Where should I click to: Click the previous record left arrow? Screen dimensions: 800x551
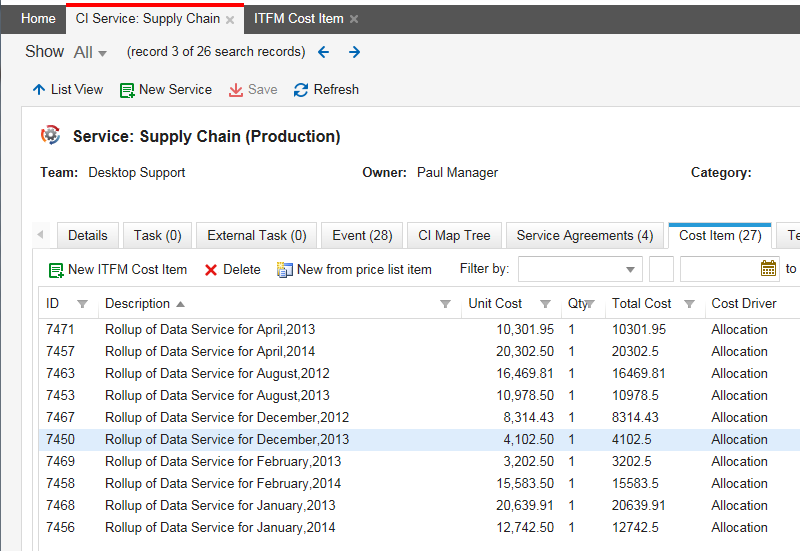point(323,52)
